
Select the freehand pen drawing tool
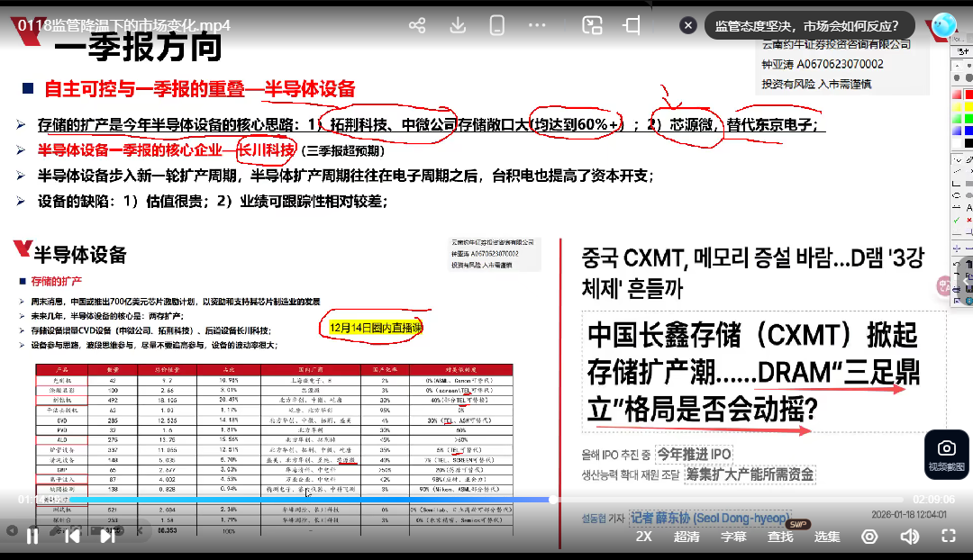coord(957,159)
